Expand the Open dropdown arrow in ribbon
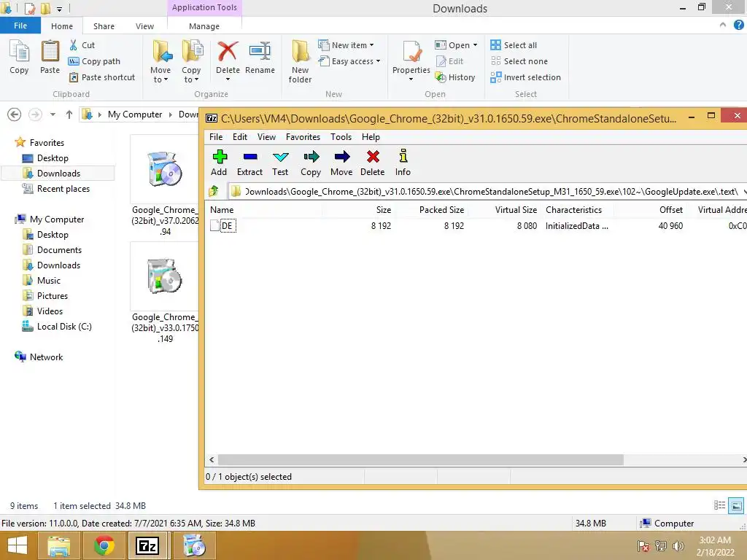The image size is (747, 560). 475,45
